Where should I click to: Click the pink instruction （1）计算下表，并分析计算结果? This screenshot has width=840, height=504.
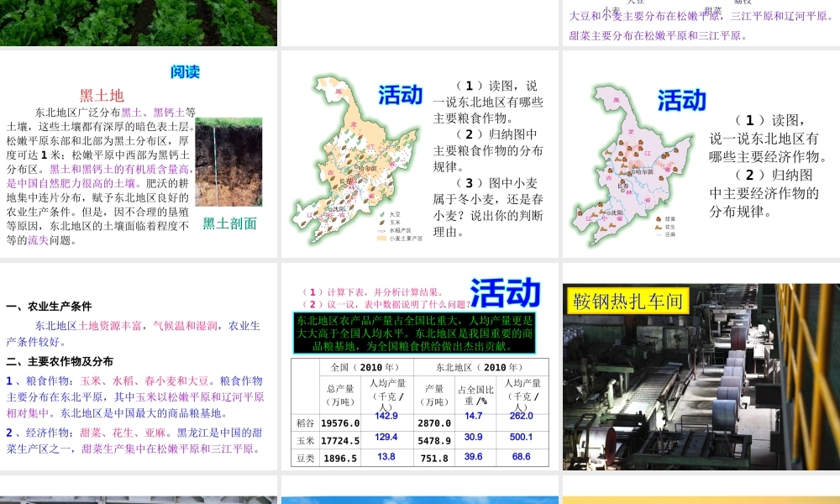click(x=373, y=292)
